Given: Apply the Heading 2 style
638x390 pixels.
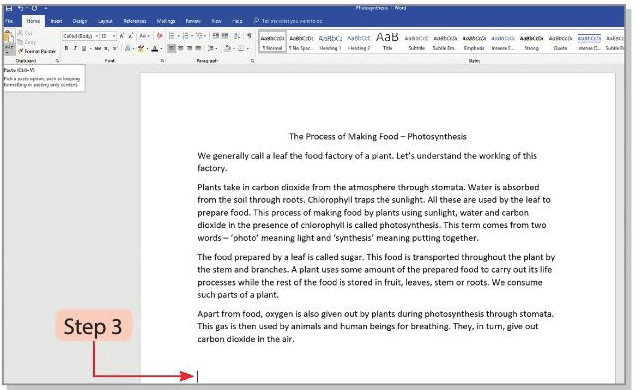Looking at the screenshot, I should [x=359, y=42].
